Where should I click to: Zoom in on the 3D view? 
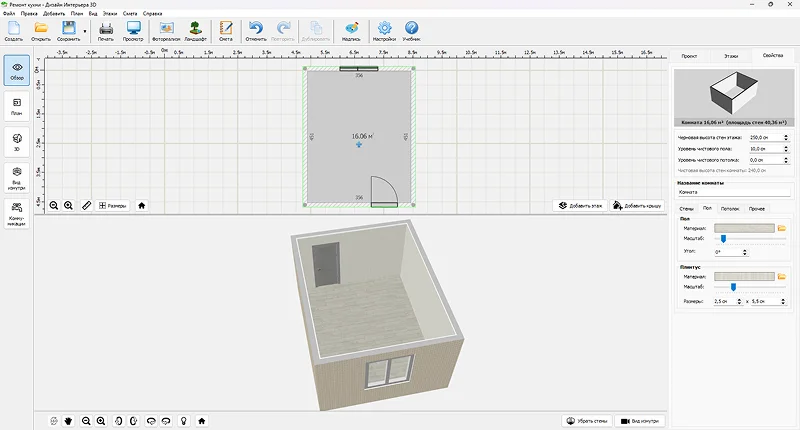click(101, 421)
